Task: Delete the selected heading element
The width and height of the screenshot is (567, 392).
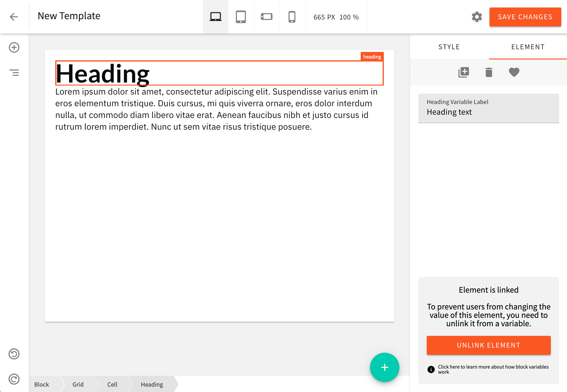Action: 489,72
